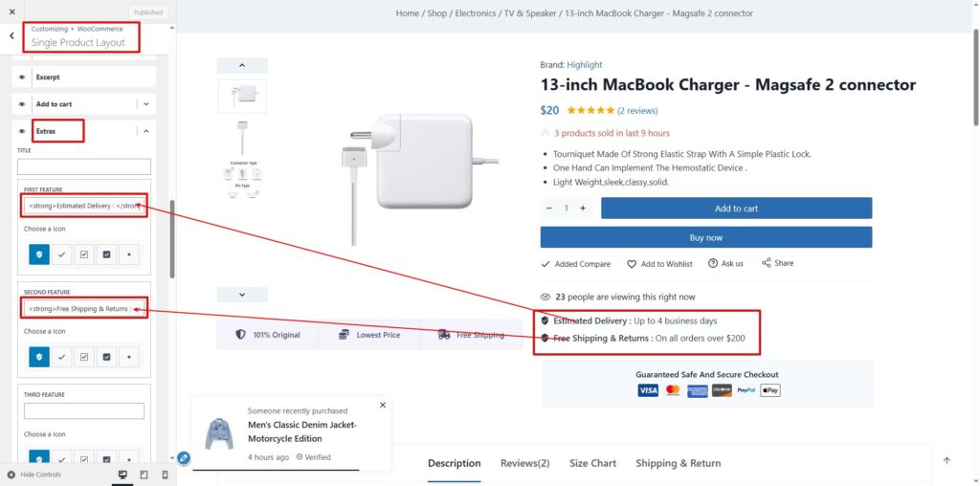Open the Reviews(2) tab
This screenshot has width=980, height=486.
pyautogui.click(x=525, y=463)
